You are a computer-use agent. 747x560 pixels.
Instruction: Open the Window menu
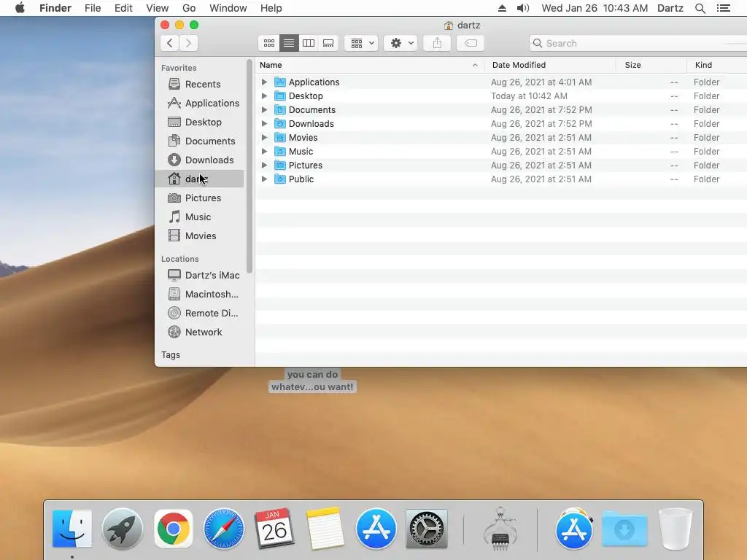tap(228, 8)
